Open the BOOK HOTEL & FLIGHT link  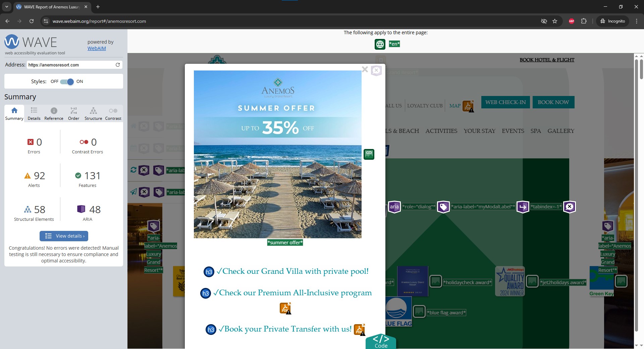pos(547,60)
